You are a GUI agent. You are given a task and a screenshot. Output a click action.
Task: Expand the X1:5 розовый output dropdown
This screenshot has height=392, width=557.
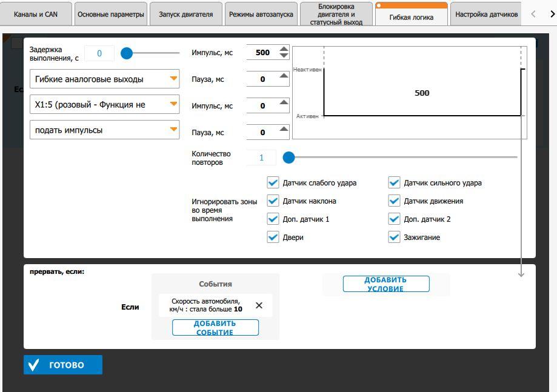tap(105, 104)
